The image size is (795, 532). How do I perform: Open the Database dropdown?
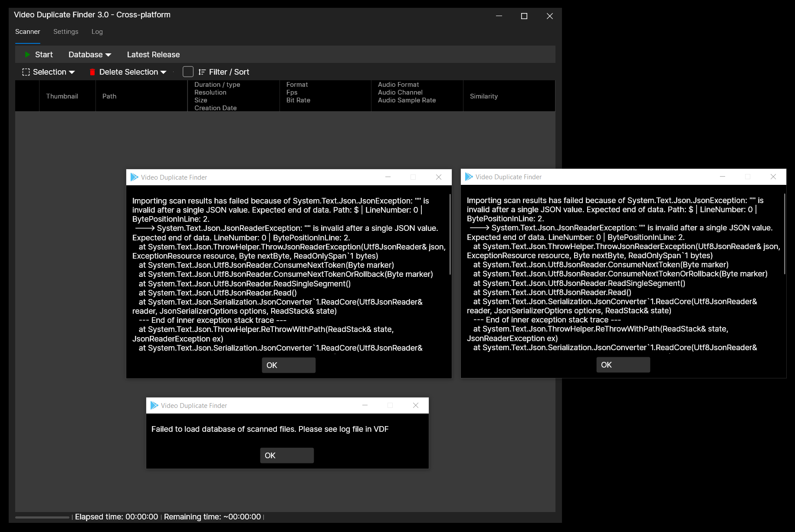pos(89,54)
